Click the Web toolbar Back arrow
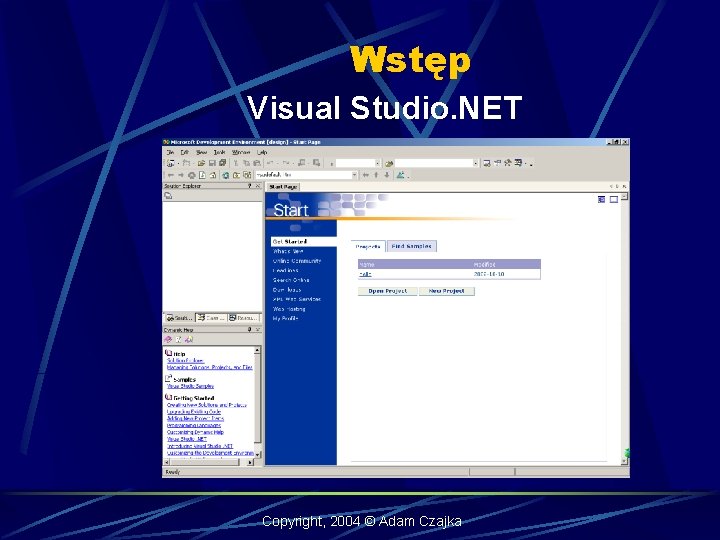720x540 pixels. pyautogui.click(x=170, y=175)
